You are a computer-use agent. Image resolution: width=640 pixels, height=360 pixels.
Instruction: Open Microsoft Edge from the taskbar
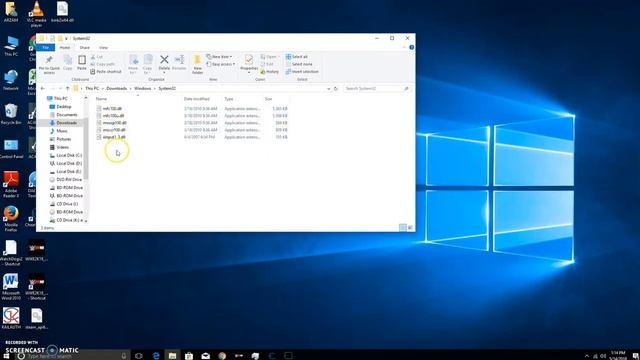156,356
